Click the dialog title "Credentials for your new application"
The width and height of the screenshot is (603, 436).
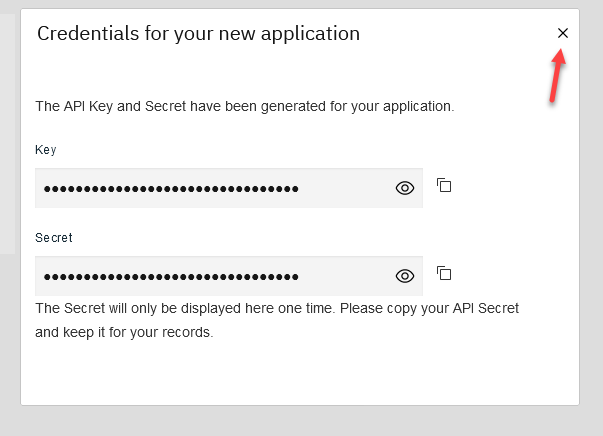198,33
